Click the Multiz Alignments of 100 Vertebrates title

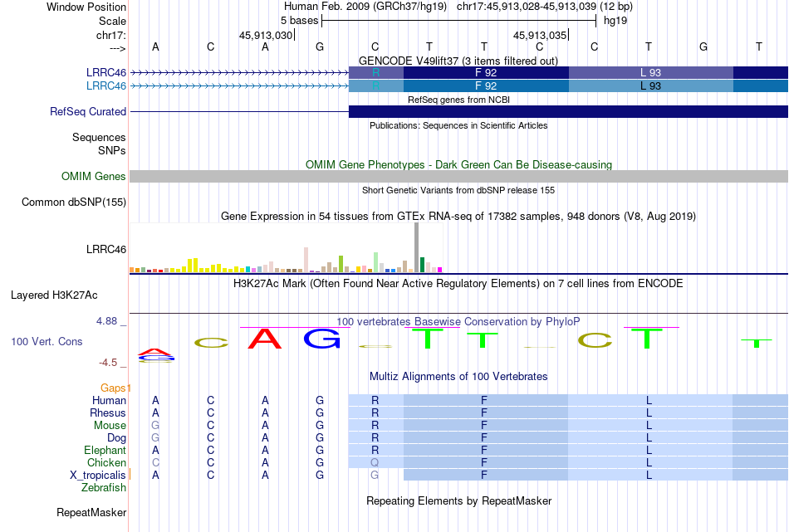tap(458, 377)
